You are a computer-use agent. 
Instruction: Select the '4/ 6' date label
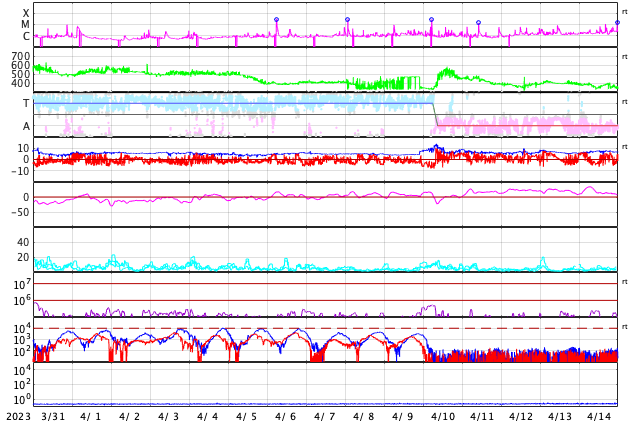pyautogui.click(x=285, y=416)
